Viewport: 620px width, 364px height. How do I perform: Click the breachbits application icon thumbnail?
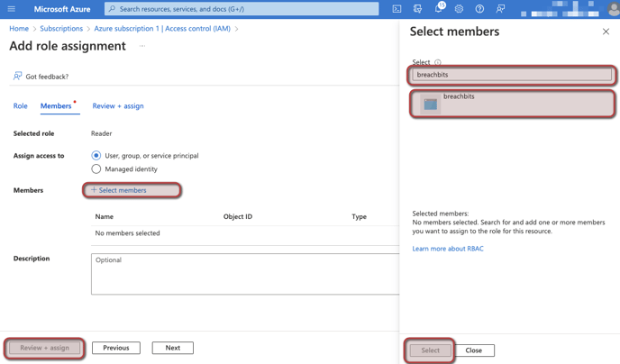[430, 104]
